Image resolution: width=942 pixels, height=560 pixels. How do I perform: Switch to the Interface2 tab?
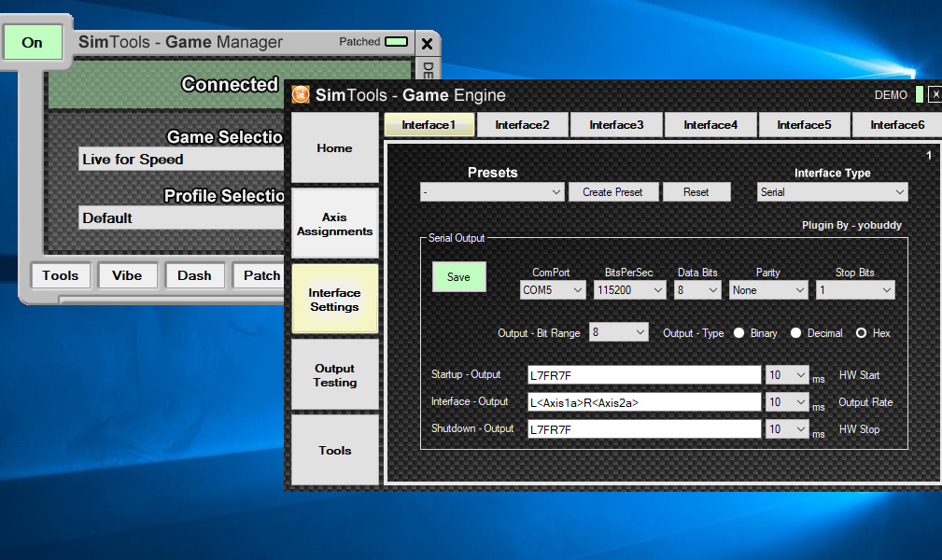coord(522,125)
